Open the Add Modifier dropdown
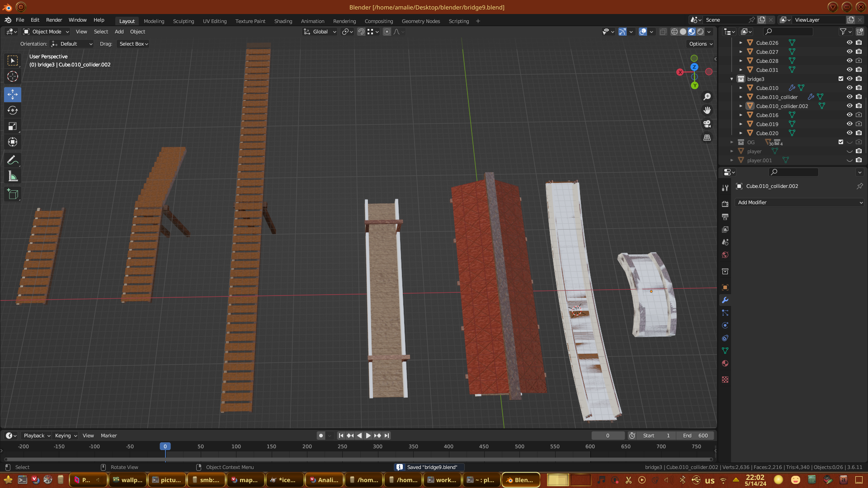This screenshot has width=868, height=488. [799, 202]
